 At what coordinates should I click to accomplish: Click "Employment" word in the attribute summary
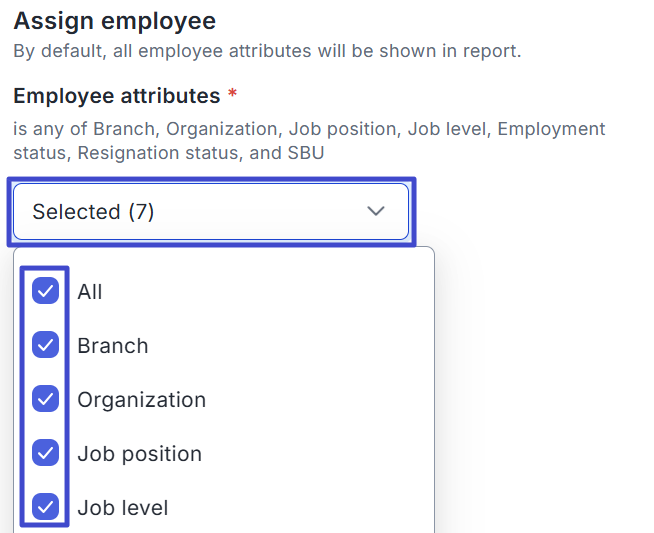click(x=551, y=129)
